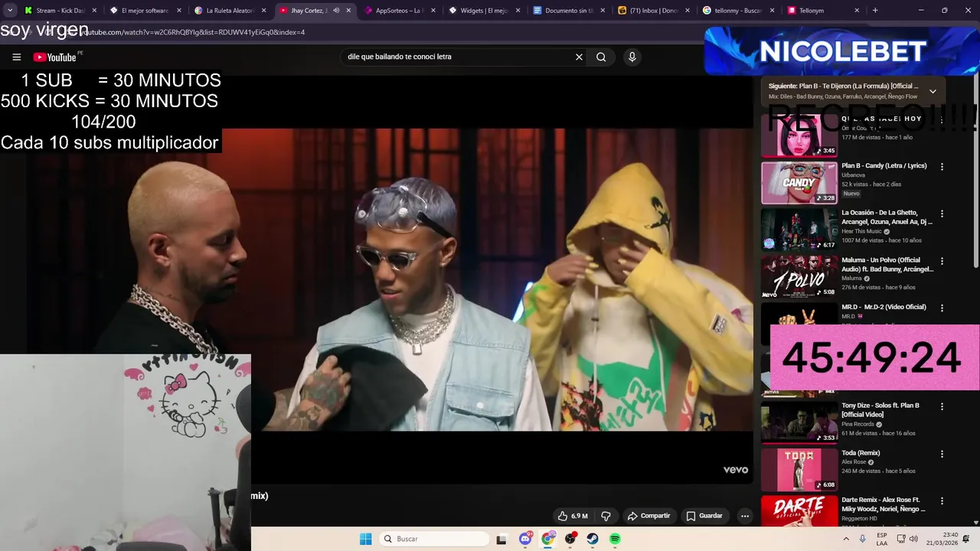Collapse the Mix playlist panel chevron

point(933,91)
